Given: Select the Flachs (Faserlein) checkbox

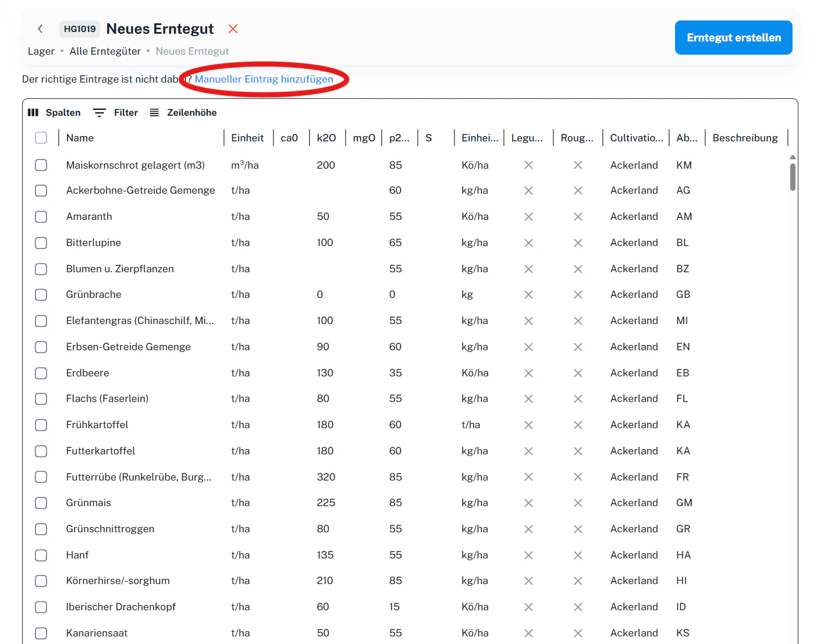Looking at the screenshot, I should [x=41, y=399].
